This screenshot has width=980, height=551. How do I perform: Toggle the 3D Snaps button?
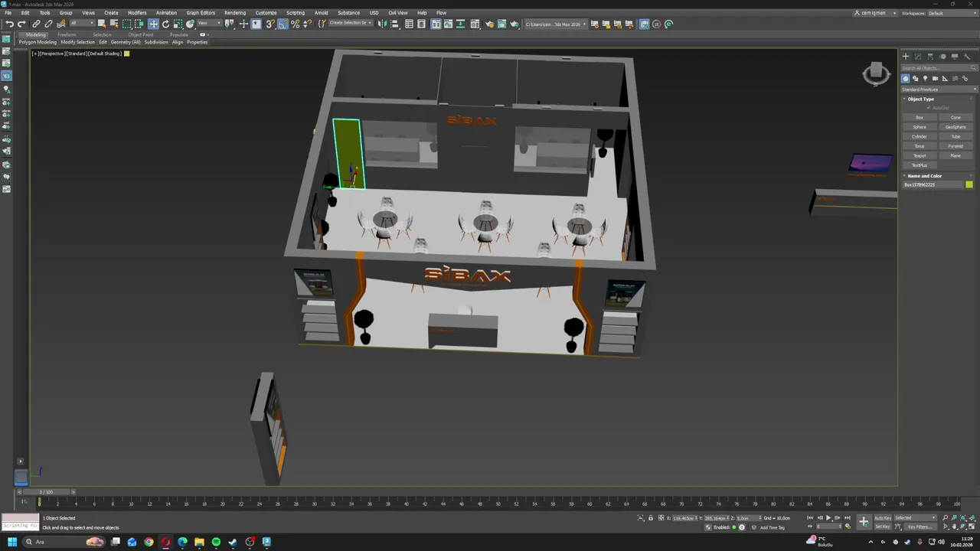[x=270, y=24]
